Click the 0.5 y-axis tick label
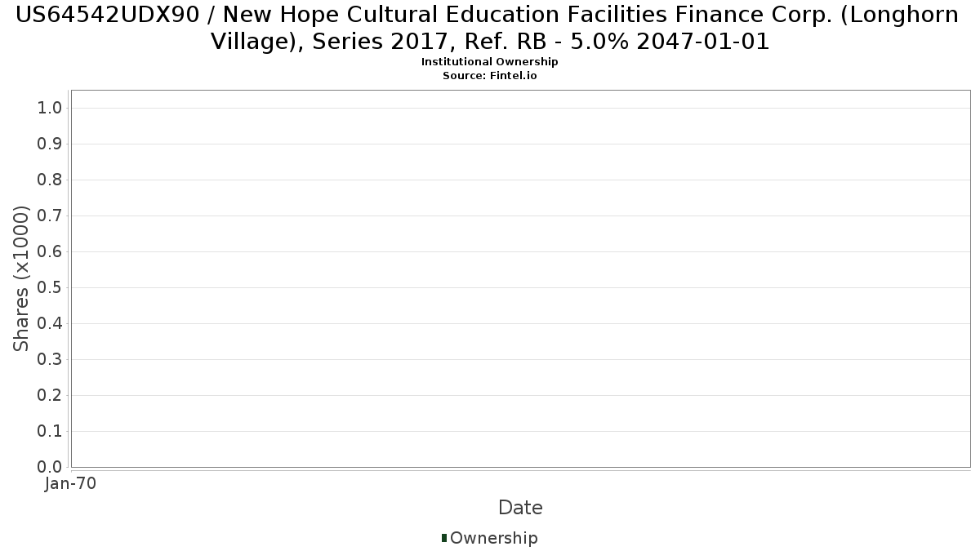Viewport: 980px width, 551px height. pyautogui.click(x=50, y=287)
